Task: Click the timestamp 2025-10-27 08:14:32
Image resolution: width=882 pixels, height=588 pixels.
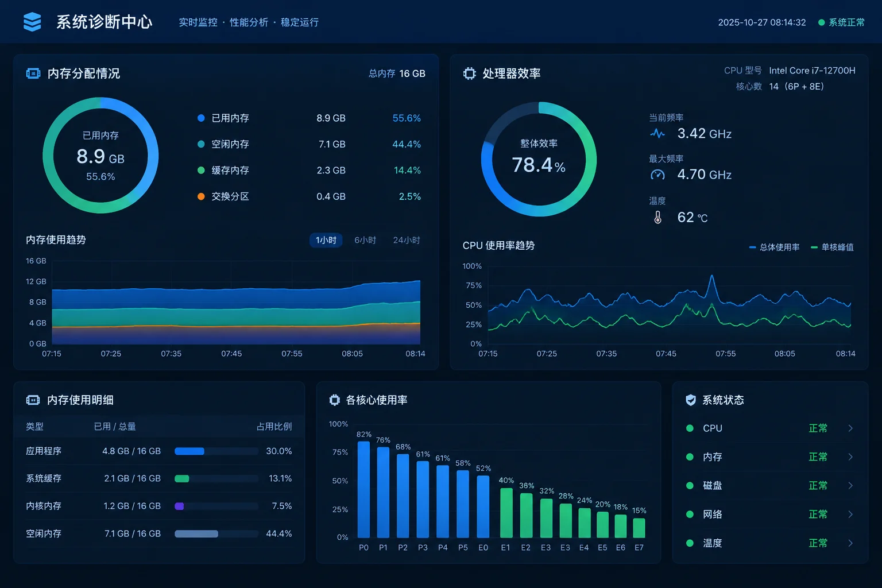Action: tap(762, 22)
